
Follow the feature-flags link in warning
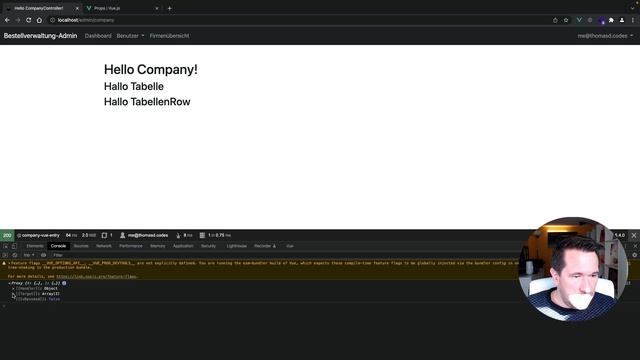click(x=97, y=277)
